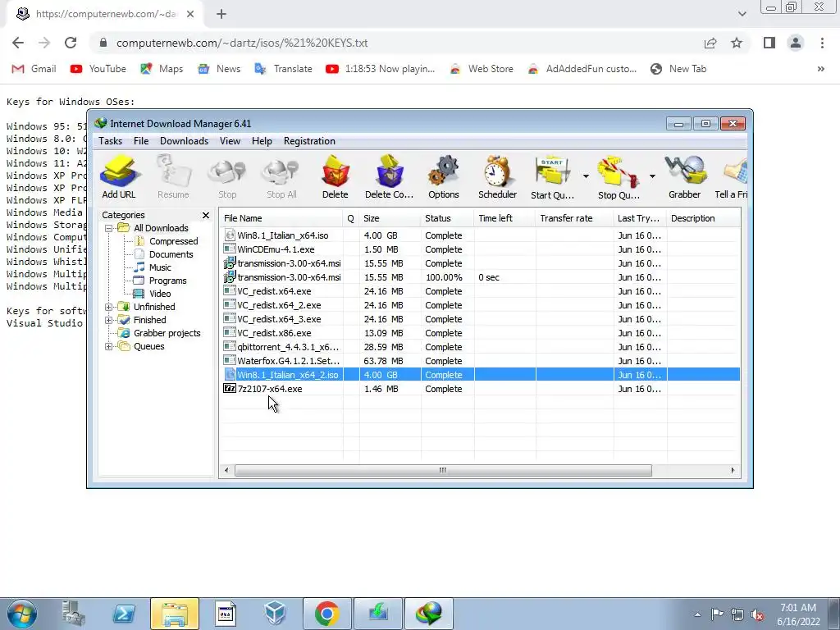Click the Chrome address bar URL

(x=242, y=43)
